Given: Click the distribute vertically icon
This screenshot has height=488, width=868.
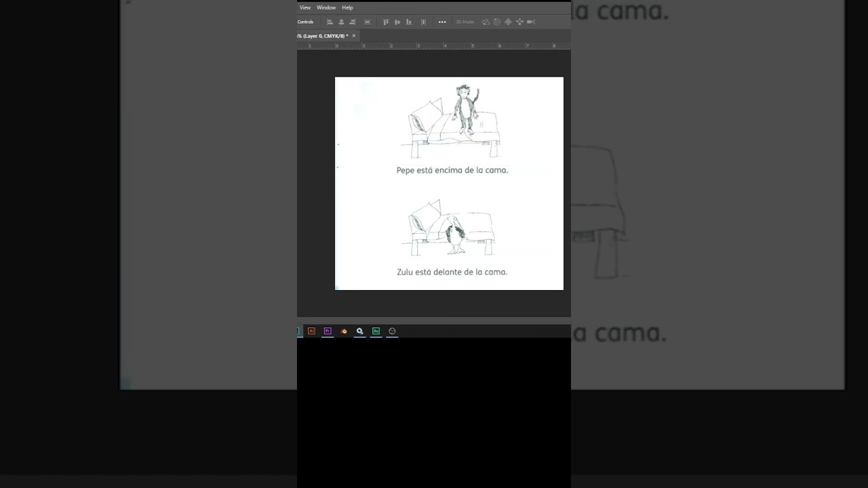Looking at the screenshot, I should (x=367, y=22).
